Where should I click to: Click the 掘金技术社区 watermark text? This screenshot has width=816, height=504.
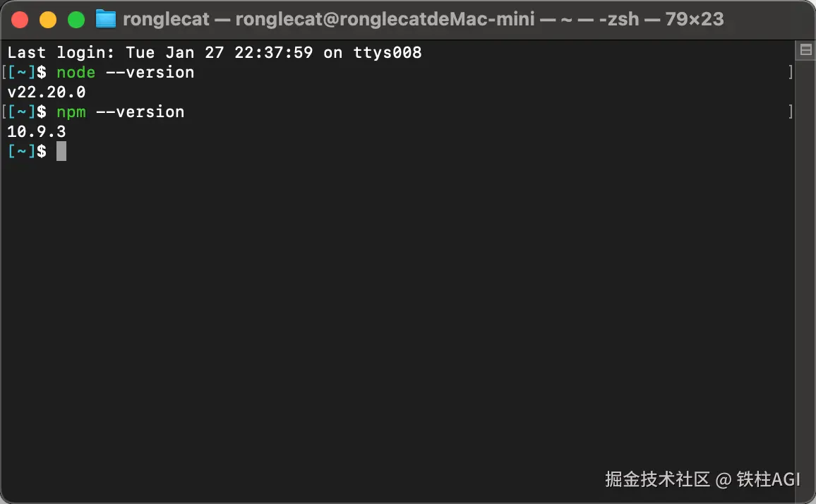(x=656, y=480)
